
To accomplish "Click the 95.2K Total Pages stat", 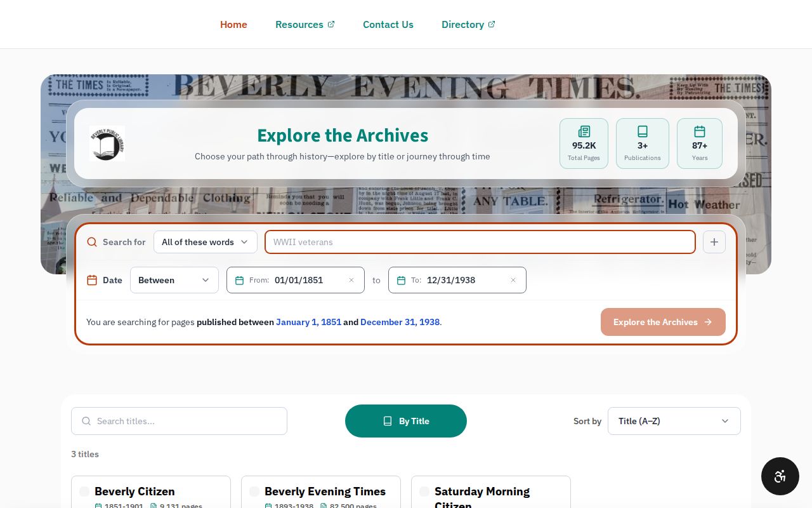I will coord(584,144).
